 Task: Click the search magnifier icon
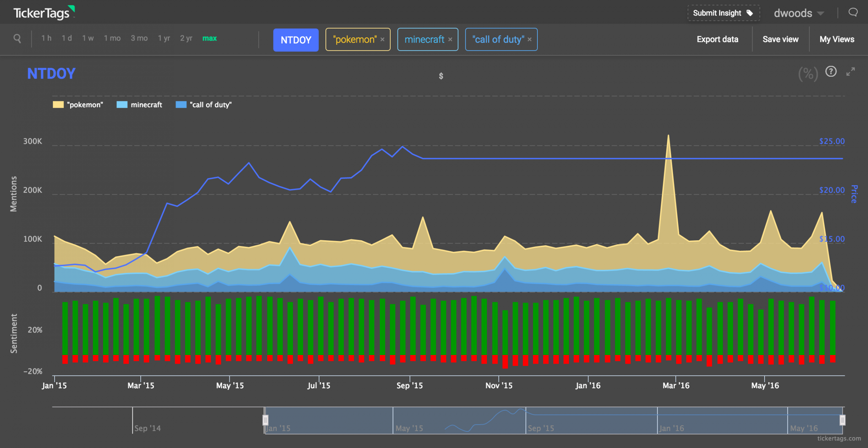tap(17, 38)
